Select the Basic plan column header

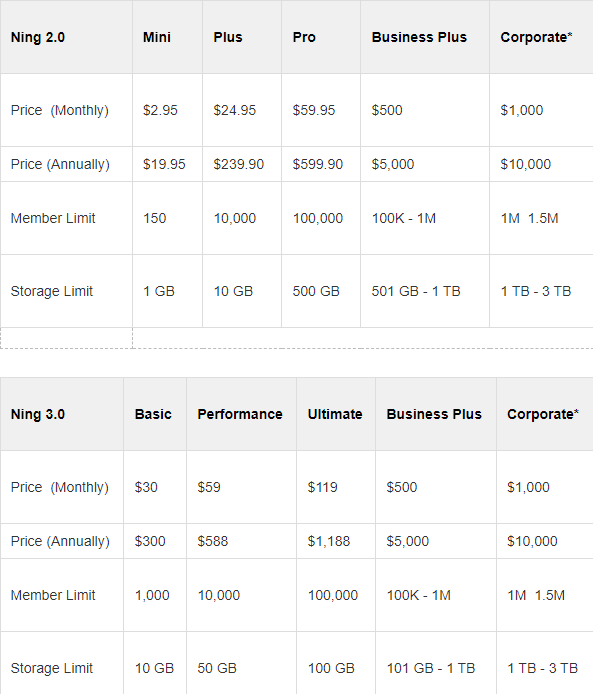(x=155, y=414)
